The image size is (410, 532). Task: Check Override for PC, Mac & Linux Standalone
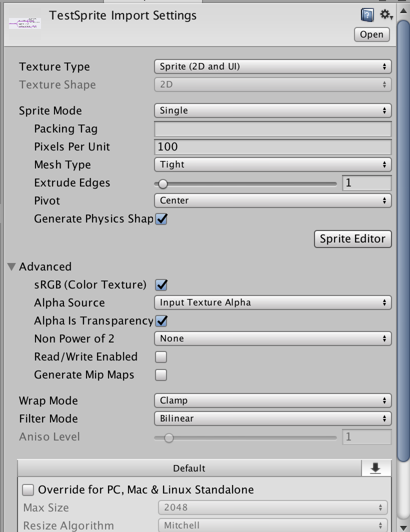pyautogui.click(x=28, y=490)
